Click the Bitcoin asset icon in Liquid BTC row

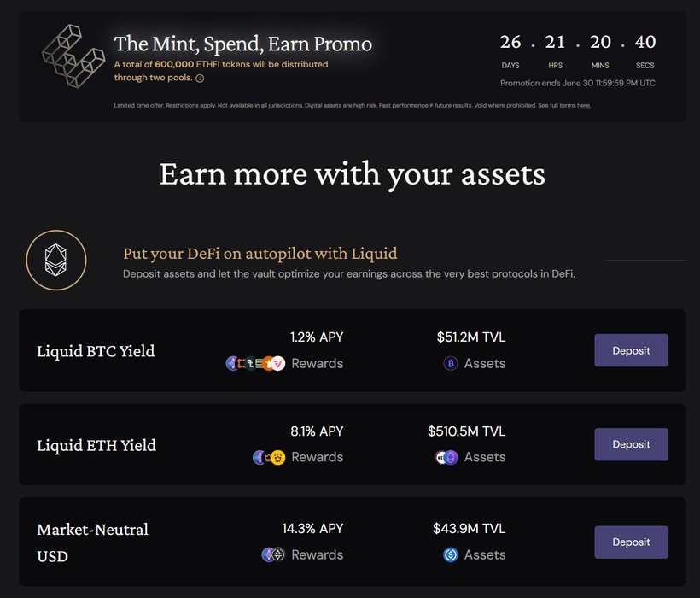click(451, 363)
